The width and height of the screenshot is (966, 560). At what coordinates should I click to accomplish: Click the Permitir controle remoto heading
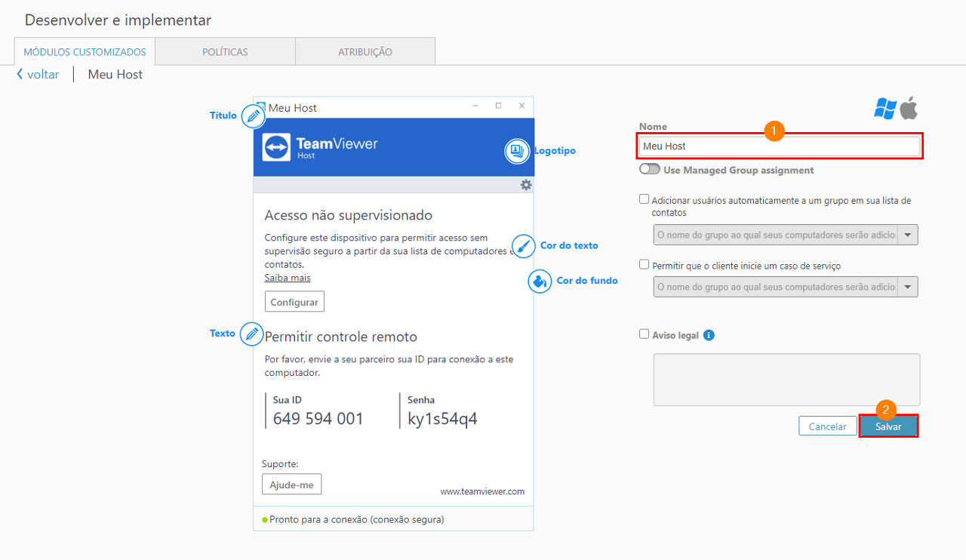341,337
